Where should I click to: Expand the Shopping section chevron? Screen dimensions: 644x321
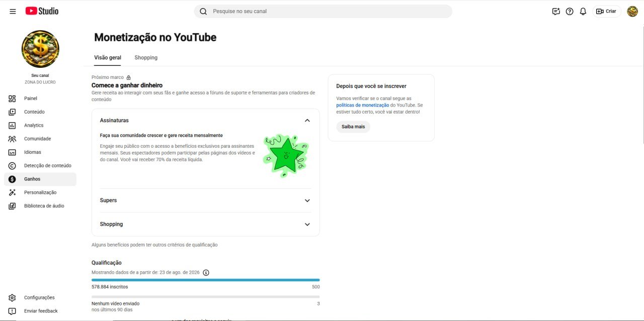click(x=307, y=225)
